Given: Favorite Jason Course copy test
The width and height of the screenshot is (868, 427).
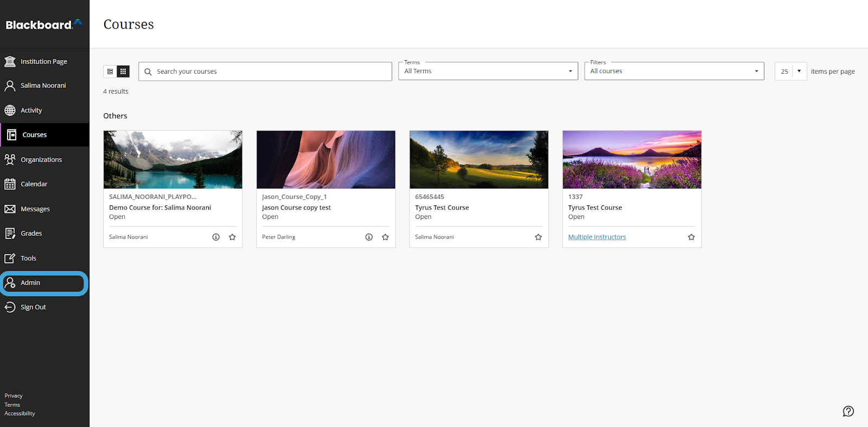Looking at the screenshot, I should click(385, 237).
